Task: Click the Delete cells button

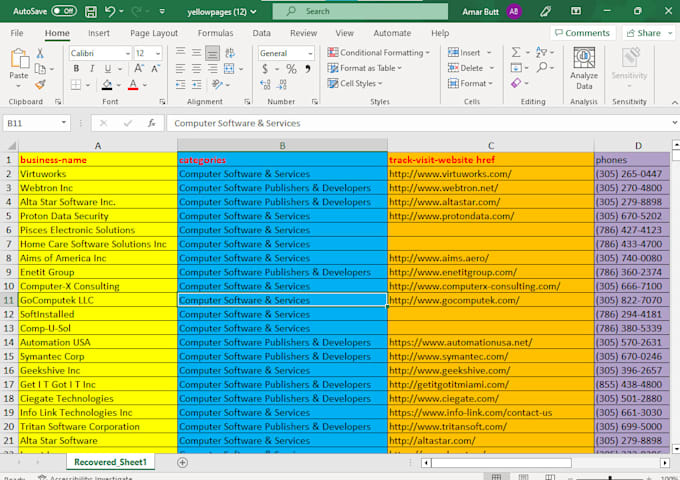Action: click(471, 68)
